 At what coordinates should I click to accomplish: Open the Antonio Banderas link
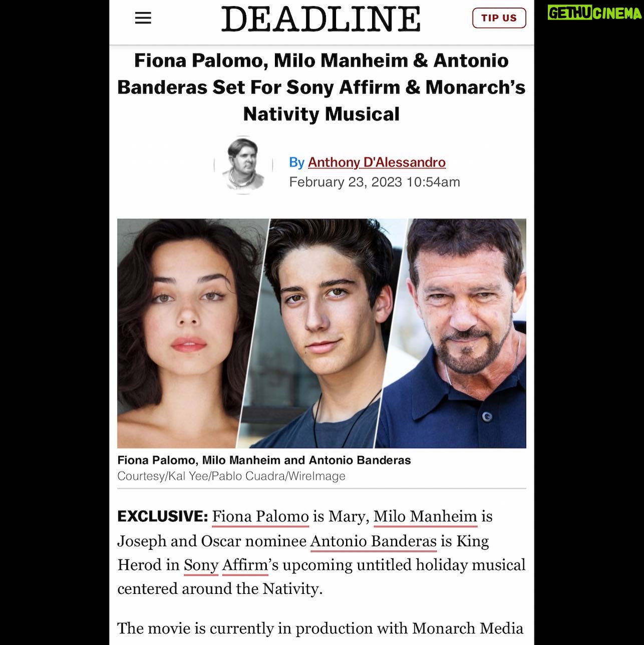pos(374,541)
